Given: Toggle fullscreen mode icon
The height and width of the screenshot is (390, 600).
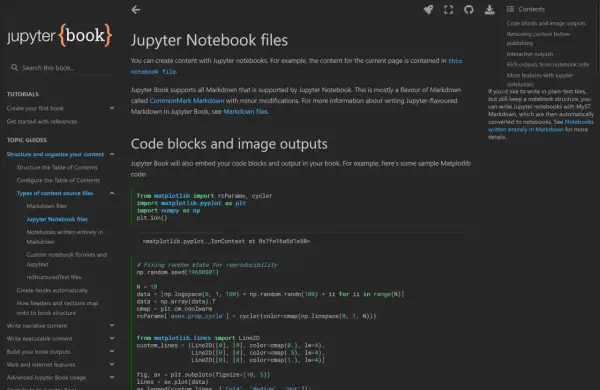Looking at the screenshot, I should click(448, 10).
